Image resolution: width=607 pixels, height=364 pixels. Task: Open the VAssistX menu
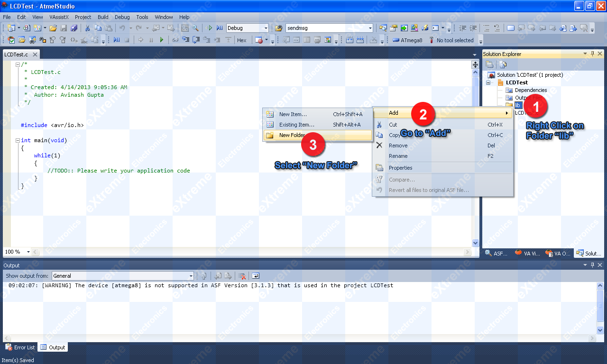[x=59, y=17]
